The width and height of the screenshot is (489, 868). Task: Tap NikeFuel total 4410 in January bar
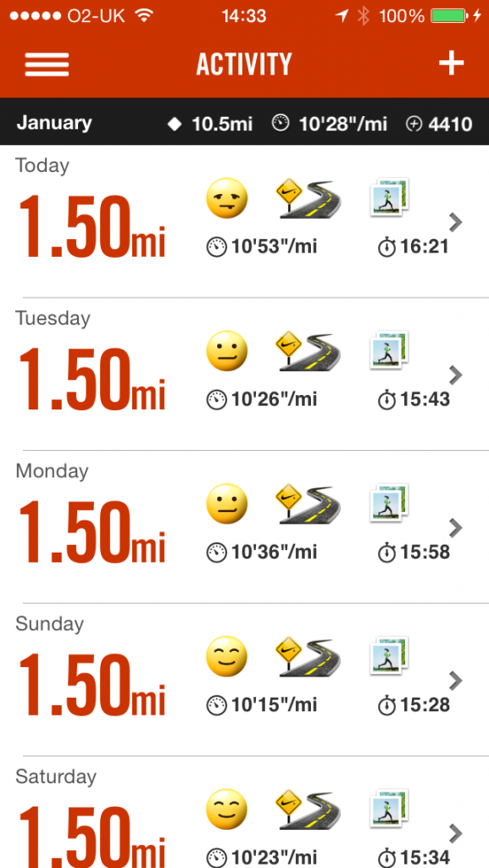click(440, 124)
